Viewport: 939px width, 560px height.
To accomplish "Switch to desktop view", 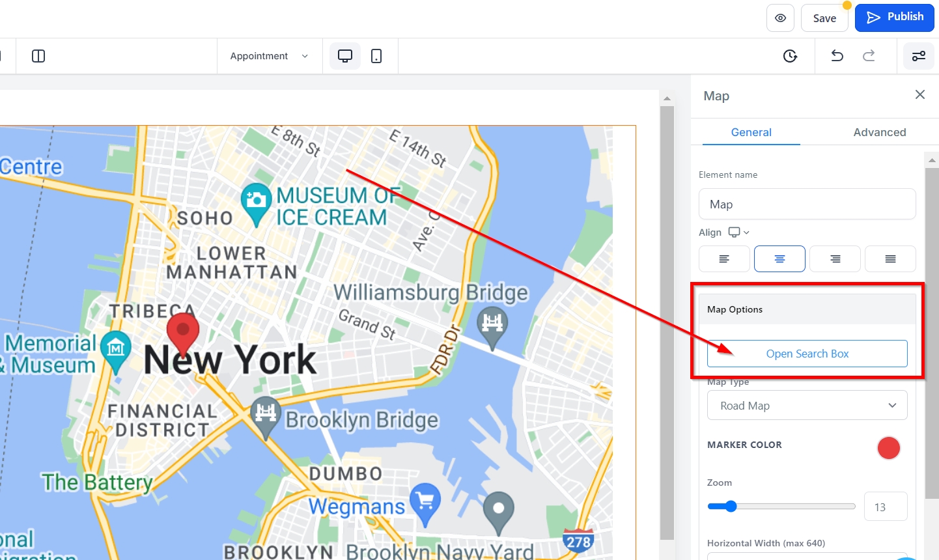I will (x=345, y=56).
